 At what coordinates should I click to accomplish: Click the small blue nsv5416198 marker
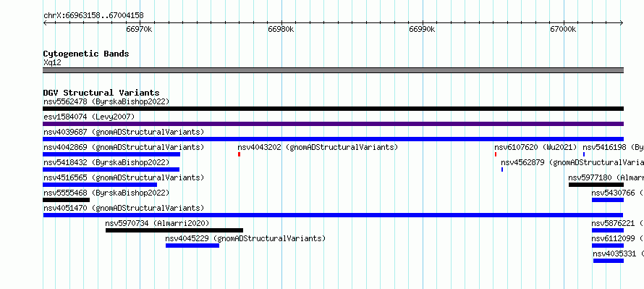pyautogui.click(x=584, y=154)
